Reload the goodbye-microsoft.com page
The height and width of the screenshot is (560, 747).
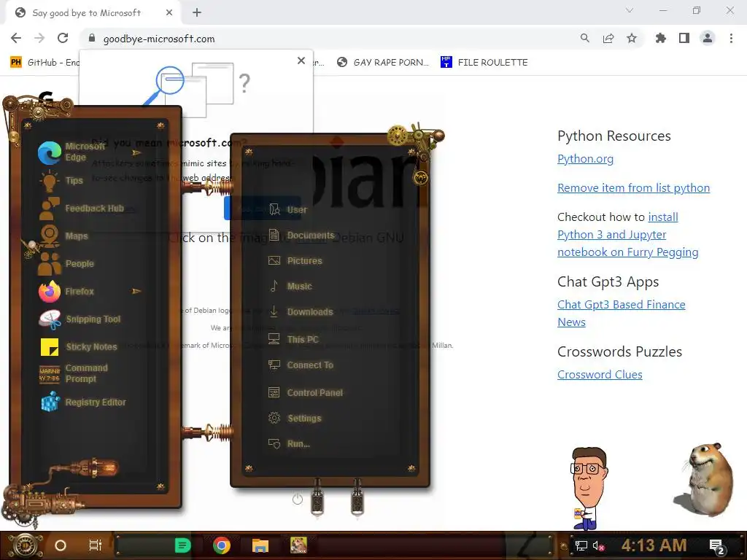63,39
